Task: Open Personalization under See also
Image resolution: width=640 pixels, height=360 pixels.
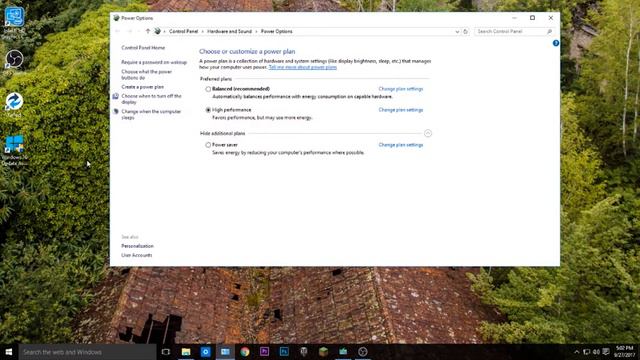Action: (x=137, y=246)
